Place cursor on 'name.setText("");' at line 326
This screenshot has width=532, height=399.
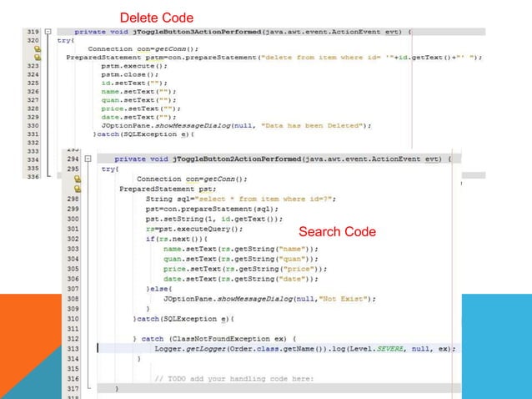pos(138,91)
